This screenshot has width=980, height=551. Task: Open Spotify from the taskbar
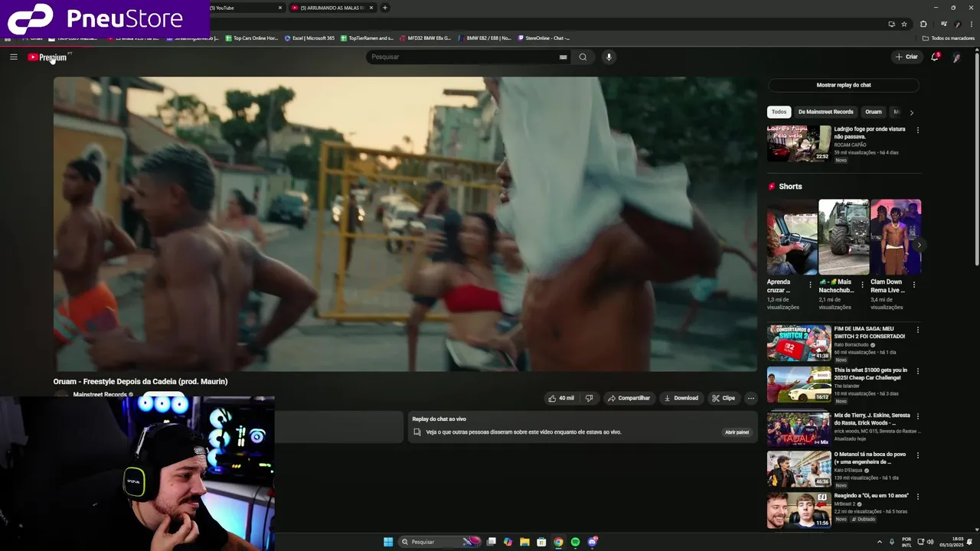(x=575, y=542)
